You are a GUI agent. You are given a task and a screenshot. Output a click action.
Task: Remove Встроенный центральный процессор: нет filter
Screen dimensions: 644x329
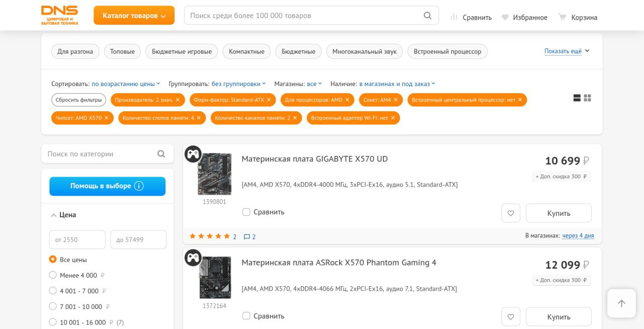click(520, 100)
